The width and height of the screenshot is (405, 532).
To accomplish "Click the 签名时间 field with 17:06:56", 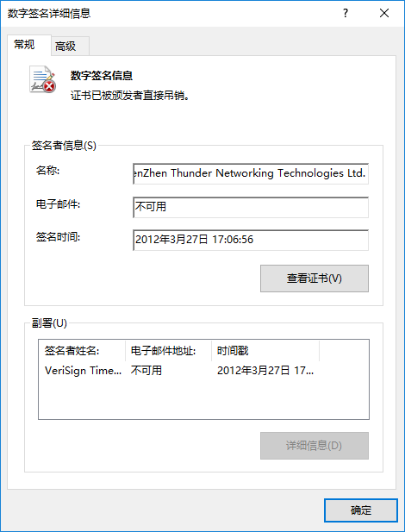I will [x=251, y=240].
